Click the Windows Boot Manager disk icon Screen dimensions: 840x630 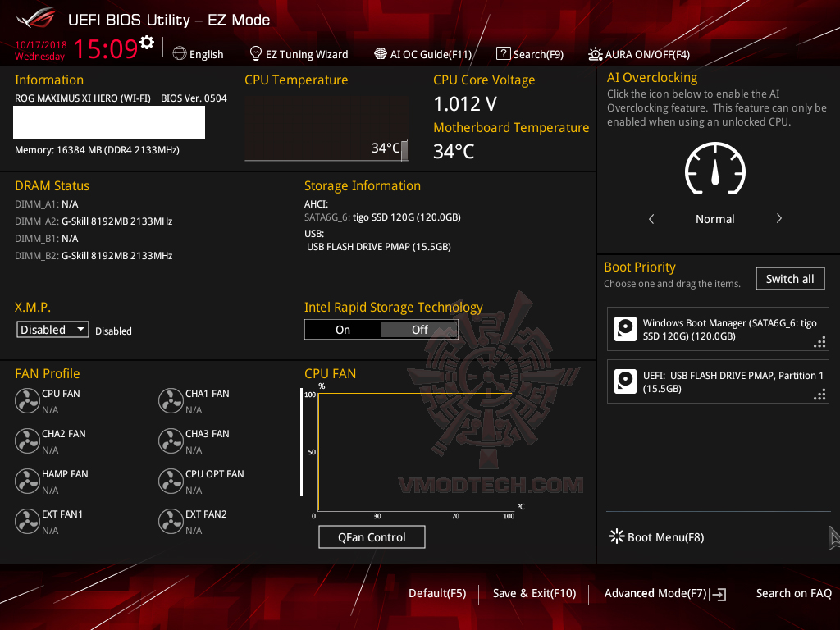625,329
